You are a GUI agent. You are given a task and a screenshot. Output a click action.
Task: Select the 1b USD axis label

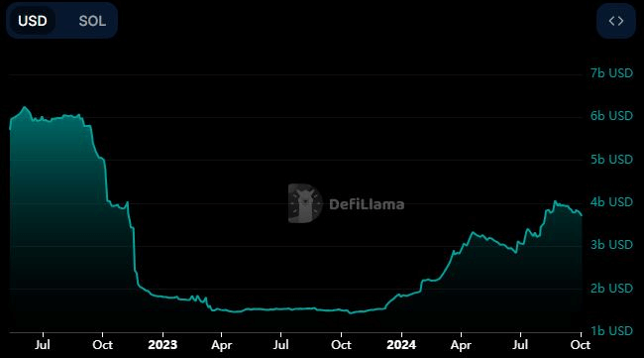pyautogui.click(x=611, y=331)
